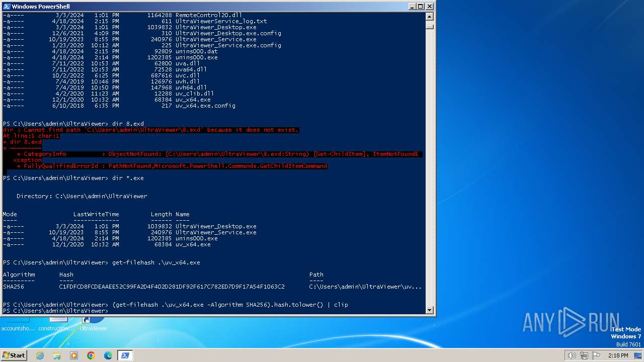Click uv_x64.exe in the dir *.exe listing

coord(193,244)
